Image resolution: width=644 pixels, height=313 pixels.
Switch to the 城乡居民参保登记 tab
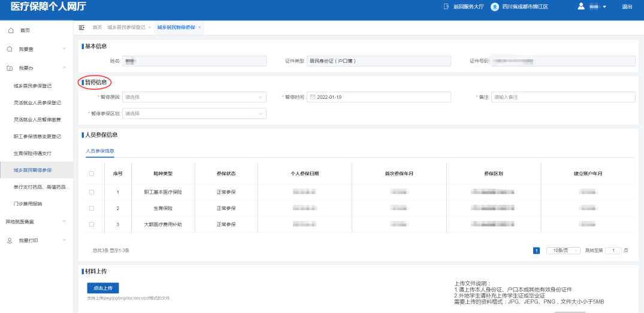click(x=126, y=27)
